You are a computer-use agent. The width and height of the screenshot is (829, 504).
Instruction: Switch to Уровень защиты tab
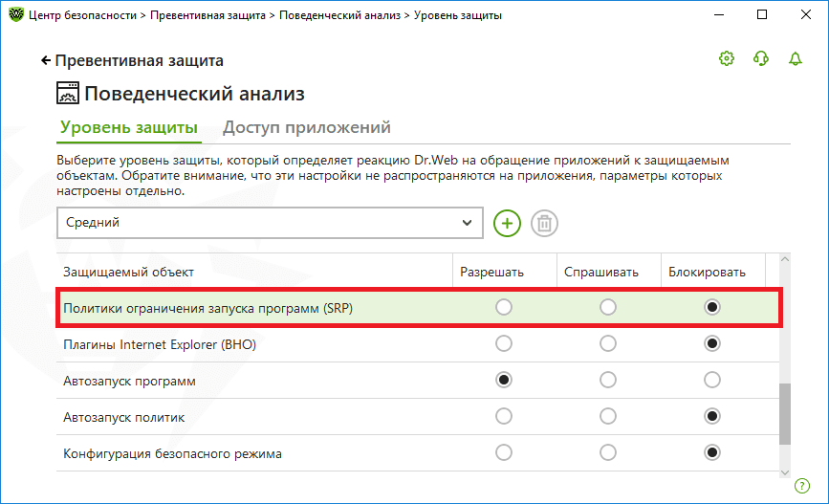point(128,127)
